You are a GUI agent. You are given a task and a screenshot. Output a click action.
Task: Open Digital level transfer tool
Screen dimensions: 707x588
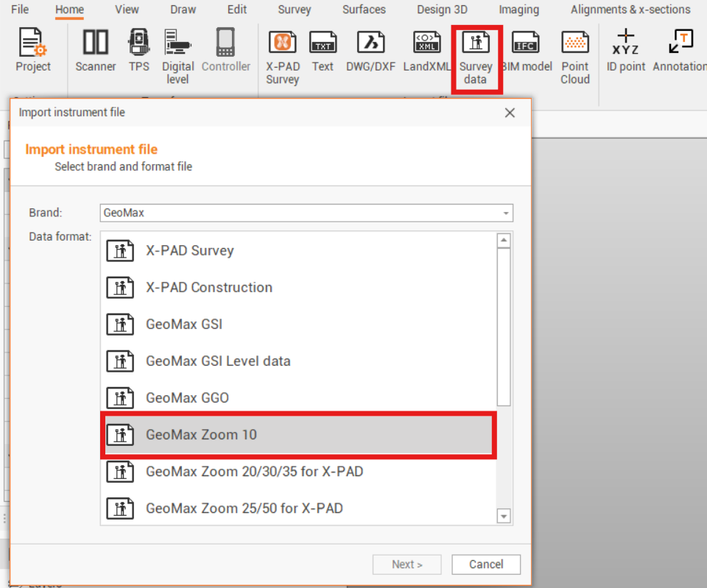[x=177, y=55]
